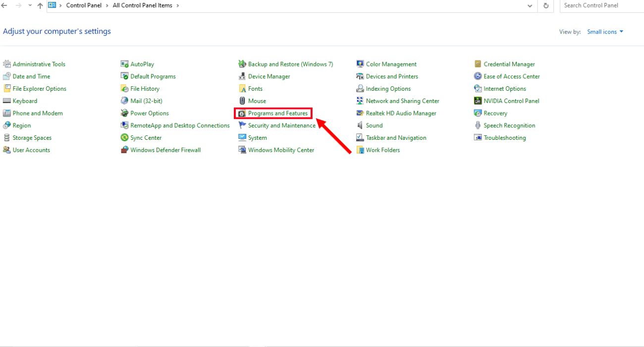This screenshot has width=644, height=347.
Task: Click the Security and Maintenance flag icon
Action: (242, 125)
